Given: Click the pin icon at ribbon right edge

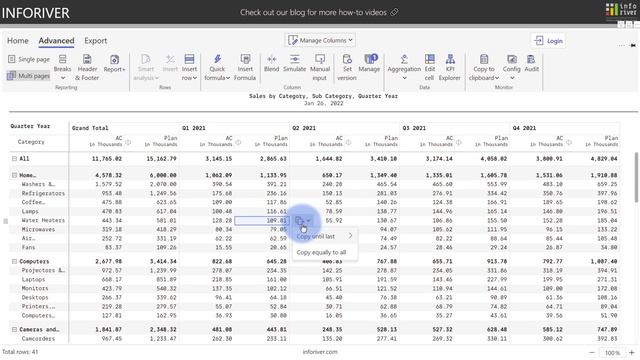Looking at the screenshot, I should (633, 45).
